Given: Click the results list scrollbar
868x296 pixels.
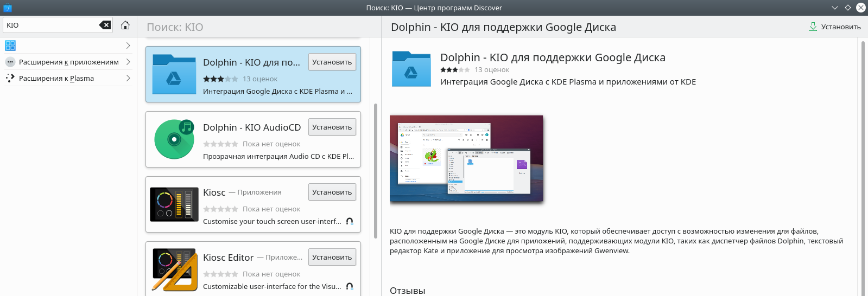Looking at the screenshot, I should pyautogui.click(x=376, y=171).
